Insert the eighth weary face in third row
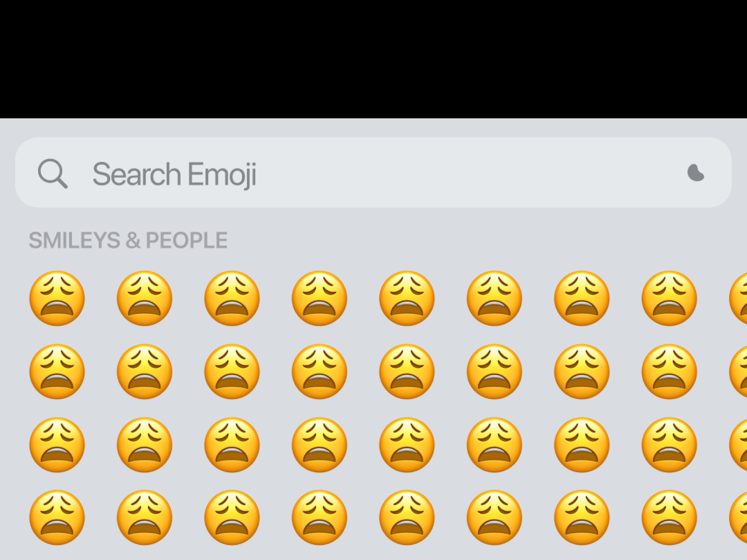The width and height of the screenshot is (747, 560). [669, 445]
